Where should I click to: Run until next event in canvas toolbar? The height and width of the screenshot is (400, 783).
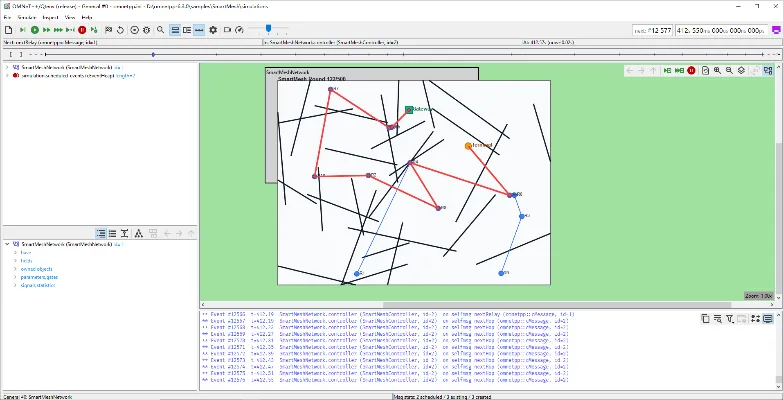coord(668,70)
